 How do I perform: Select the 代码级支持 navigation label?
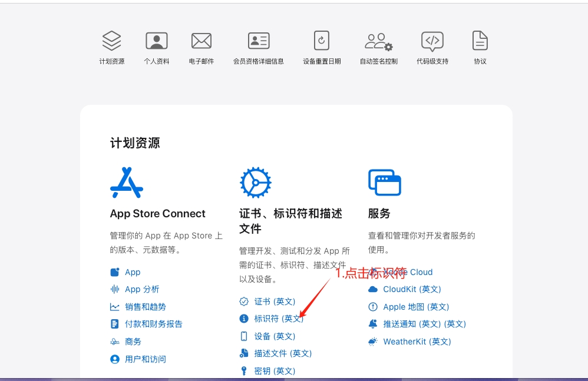[x=432, y=61]
